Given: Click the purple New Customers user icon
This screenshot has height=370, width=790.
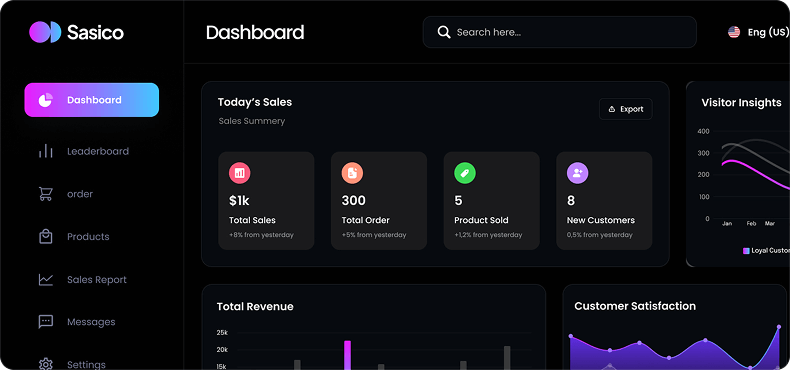Looking at the screenshot, I should pos(577,173).
